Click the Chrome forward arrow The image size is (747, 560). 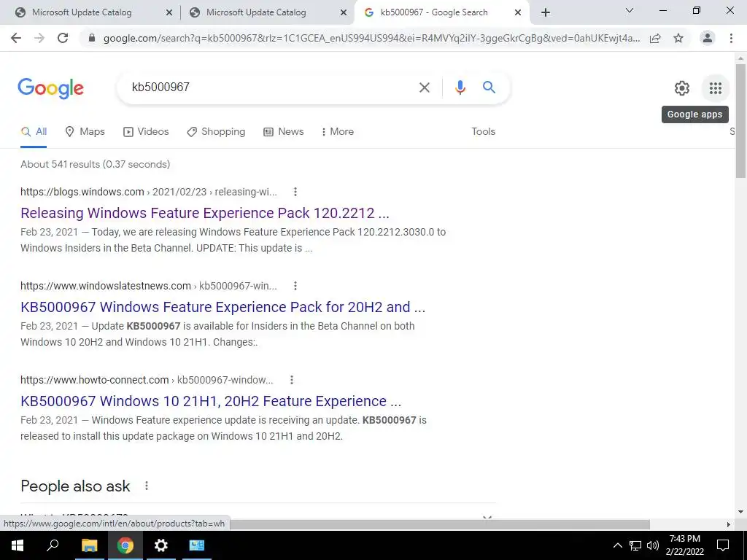point(39,38)
